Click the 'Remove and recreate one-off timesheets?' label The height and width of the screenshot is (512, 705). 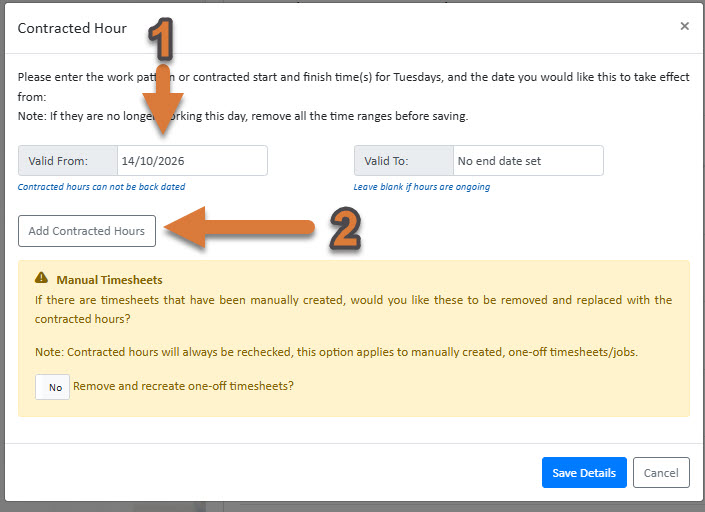183,386
